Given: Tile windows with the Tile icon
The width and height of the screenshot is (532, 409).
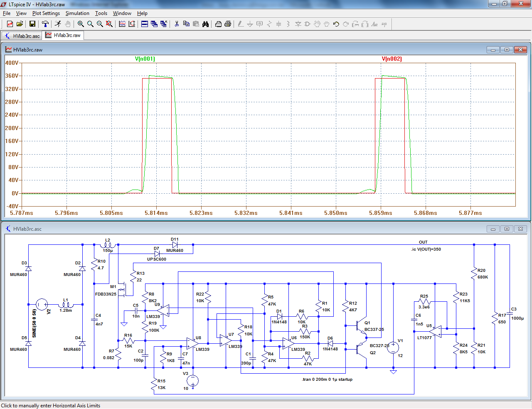Looking at the screenshot, I should [x=145, y=24].
